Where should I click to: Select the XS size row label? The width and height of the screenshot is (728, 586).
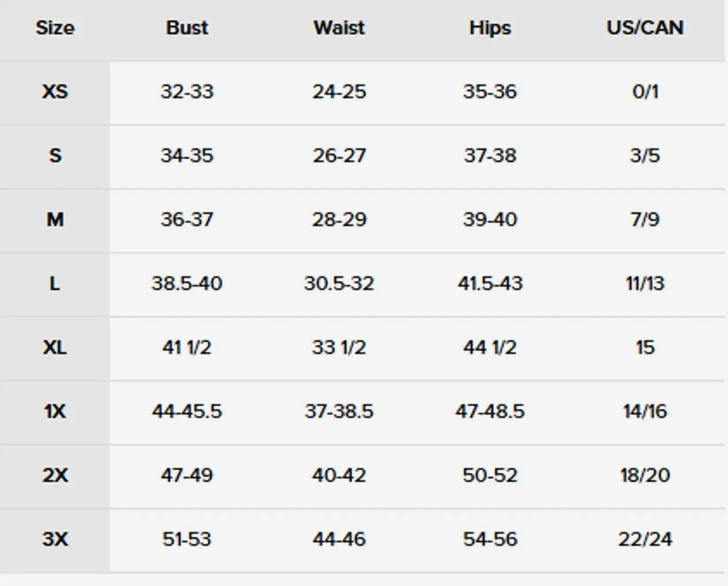(55, 92)
